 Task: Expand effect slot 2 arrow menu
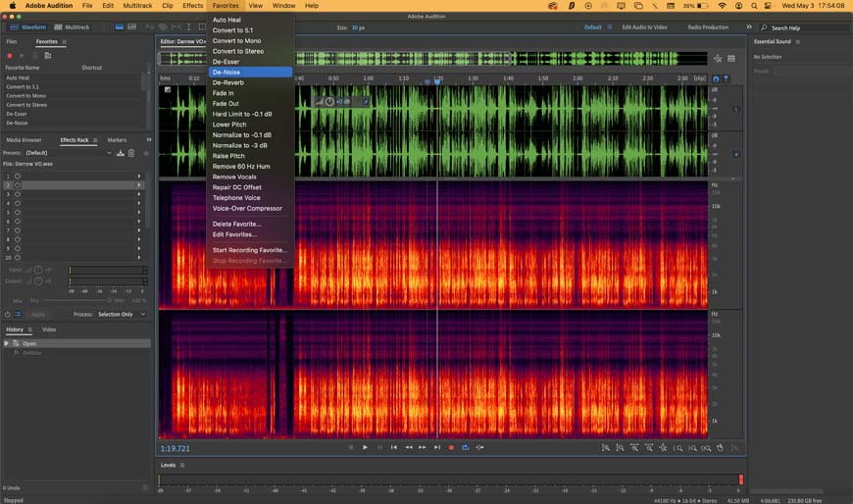(139, 185)
